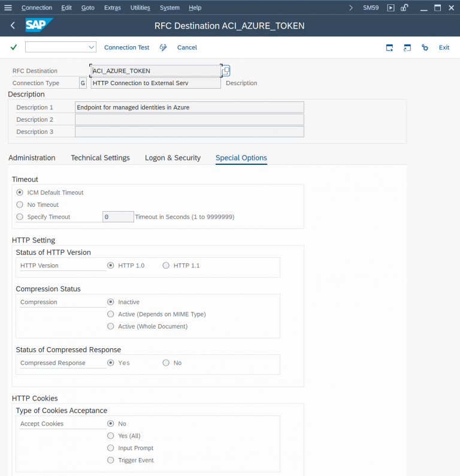Open the command field dropdown

point(91,47)
